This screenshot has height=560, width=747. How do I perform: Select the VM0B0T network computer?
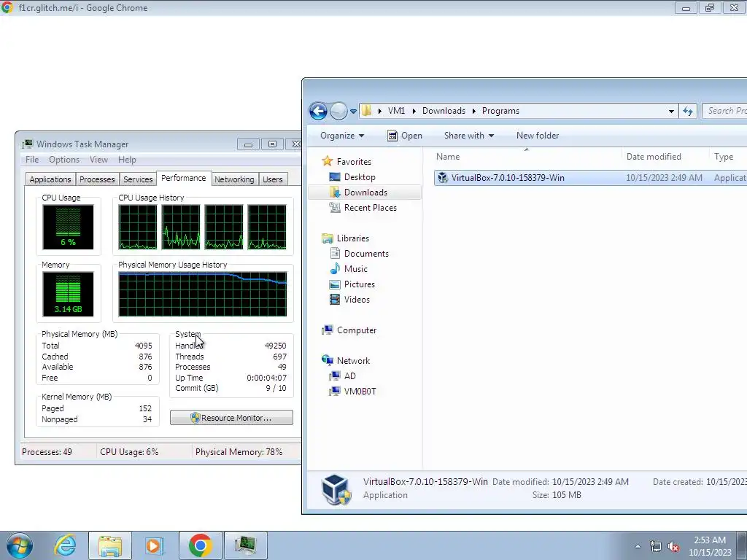click(360, 392)
